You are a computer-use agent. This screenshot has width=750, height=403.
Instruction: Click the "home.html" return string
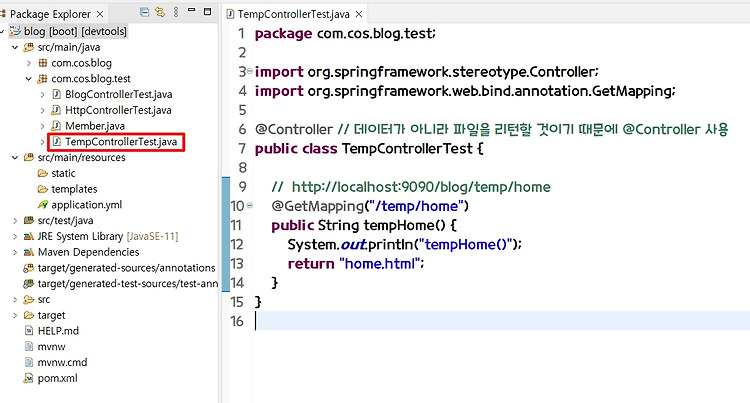(x=380, y=263)
